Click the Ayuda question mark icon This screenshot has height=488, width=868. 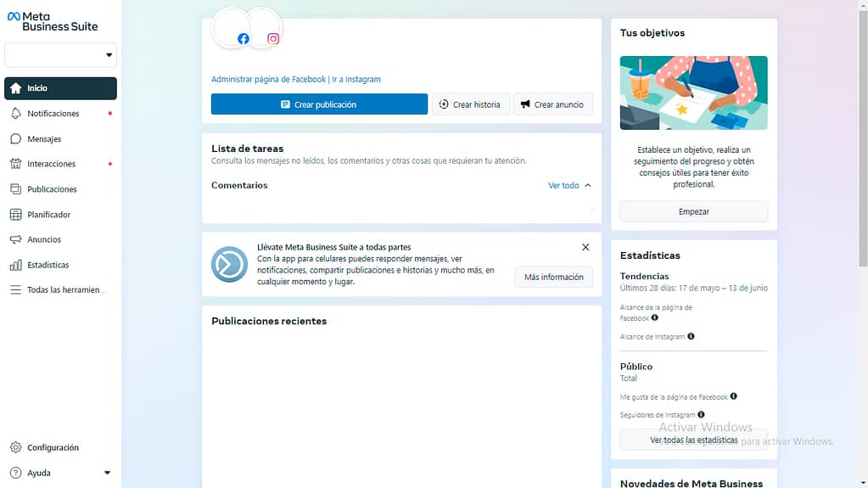(x=15, y=473)
